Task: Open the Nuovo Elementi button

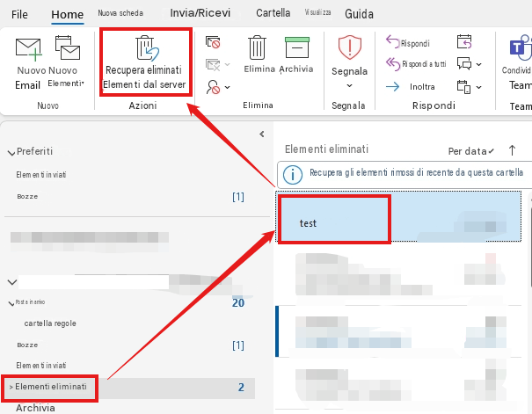Action: (x=66, y=62)
